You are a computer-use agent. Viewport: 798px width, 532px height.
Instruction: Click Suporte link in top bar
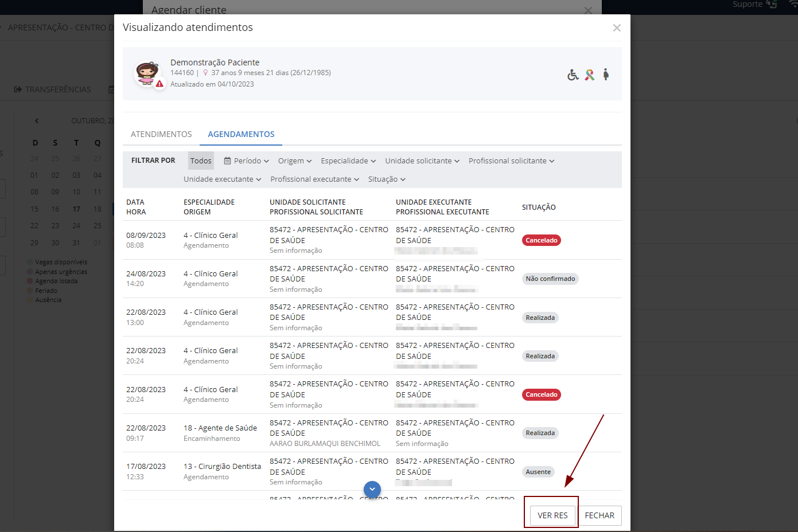(747, 4)
